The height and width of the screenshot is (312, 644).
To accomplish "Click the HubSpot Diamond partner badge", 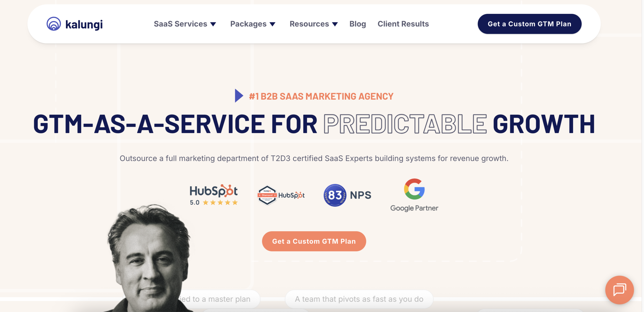I will coord(281,195).
